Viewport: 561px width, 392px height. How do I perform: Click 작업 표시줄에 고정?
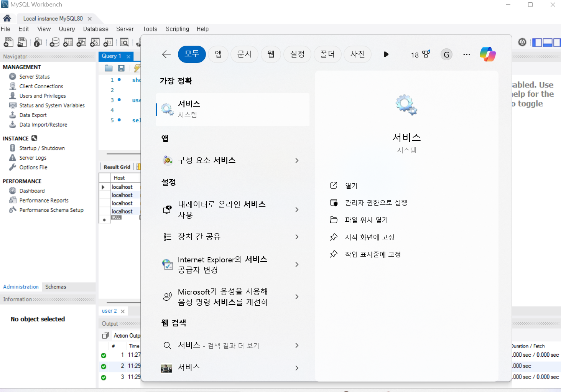[x=365, y=254]
